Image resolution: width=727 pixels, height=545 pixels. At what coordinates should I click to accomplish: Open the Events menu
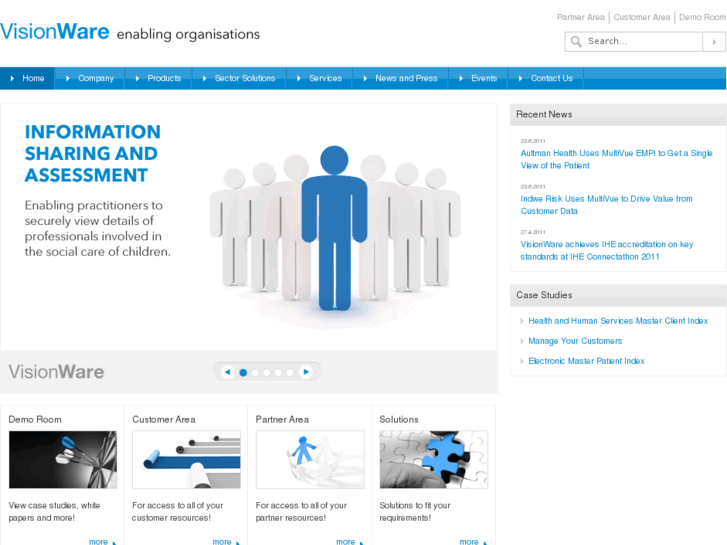point(478,78)
